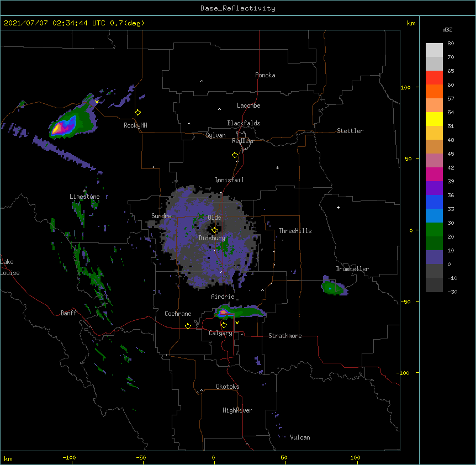Click the HighRiver label
Screen dimensions: 476x465
(x=237, y=410)
